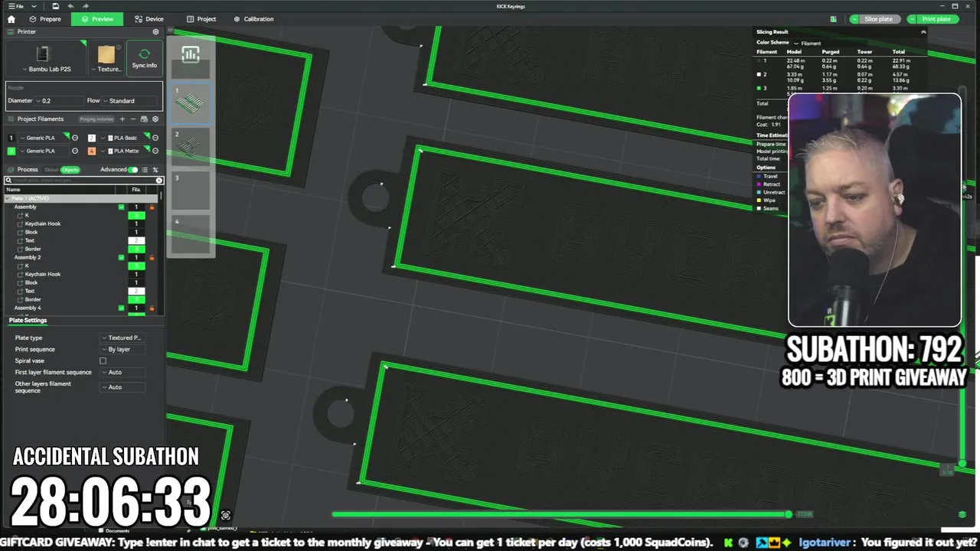
Task: Click the compare presets icon
Action: pyautogui.click(x=155, y=169)
